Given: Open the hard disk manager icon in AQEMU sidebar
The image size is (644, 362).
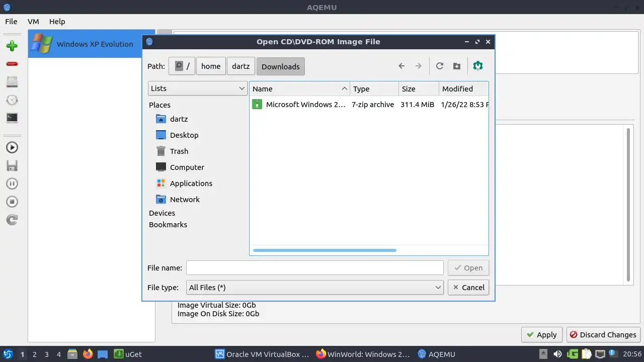Looking at the screenshot, I should click(12, 82).
